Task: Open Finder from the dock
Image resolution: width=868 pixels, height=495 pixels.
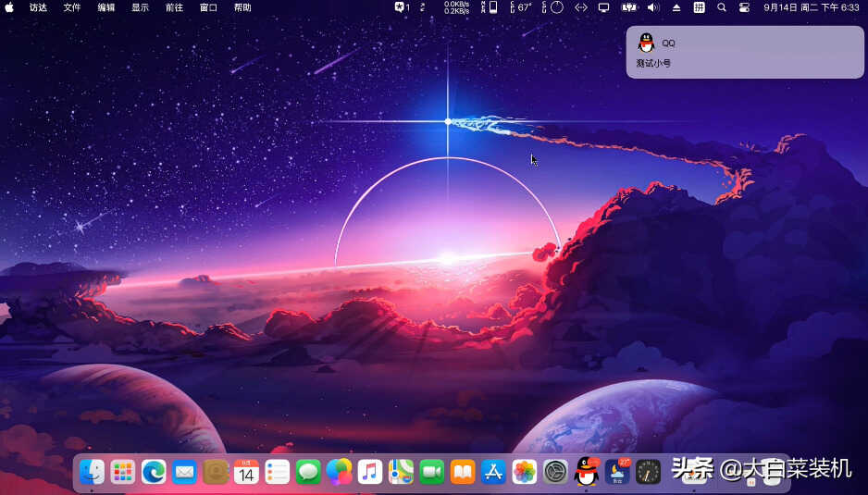Action: (92, 472)
